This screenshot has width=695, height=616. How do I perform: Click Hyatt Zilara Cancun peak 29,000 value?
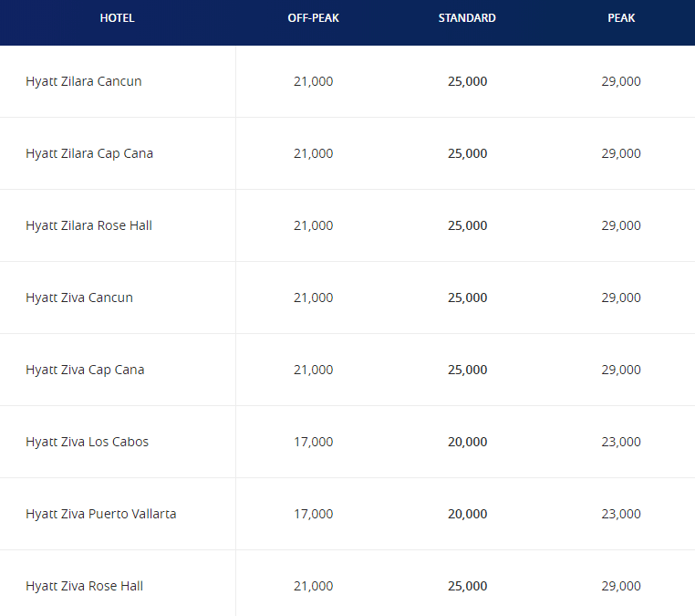coord(621,81)
